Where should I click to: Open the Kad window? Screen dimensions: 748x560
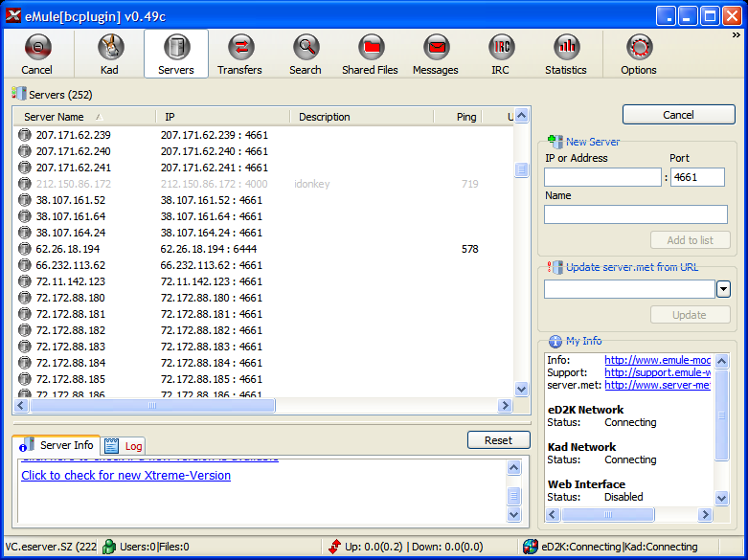(x=109, y=54)
